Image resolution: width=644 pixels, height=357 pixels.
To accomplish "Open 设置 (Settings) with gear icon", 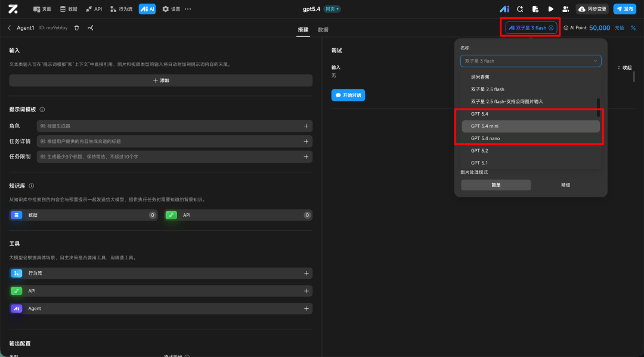I will pos(171,9).
